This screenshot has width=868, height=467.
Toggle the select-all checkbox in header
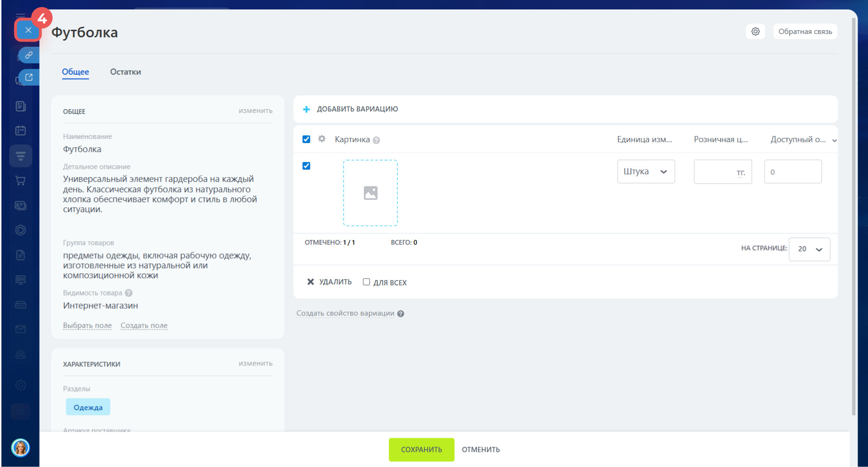(x=306, y=139)
